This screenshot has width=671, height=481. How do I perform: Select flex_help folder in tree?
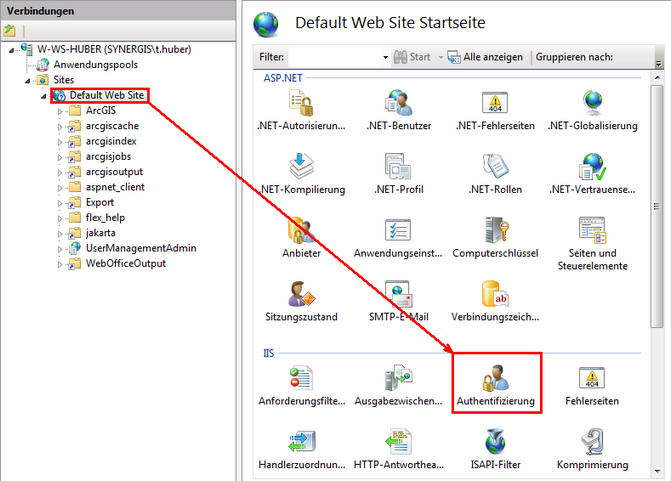(105, 218)
